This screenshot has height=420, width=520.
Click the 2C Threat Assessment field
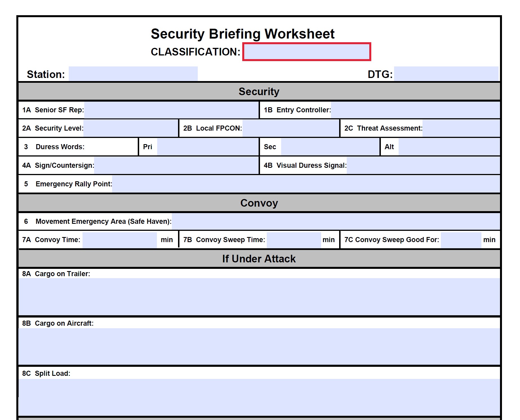tap(461, 128)
